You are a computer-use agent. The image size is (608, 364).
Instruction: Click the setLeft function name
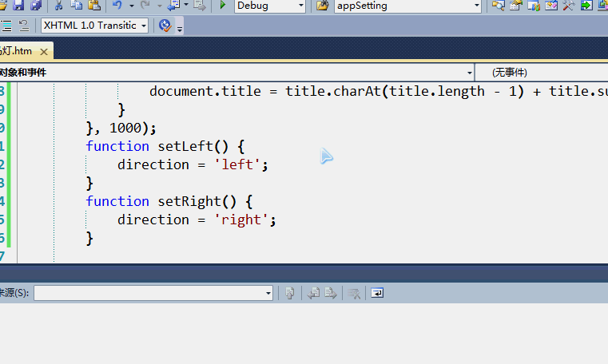coord(185,146)
